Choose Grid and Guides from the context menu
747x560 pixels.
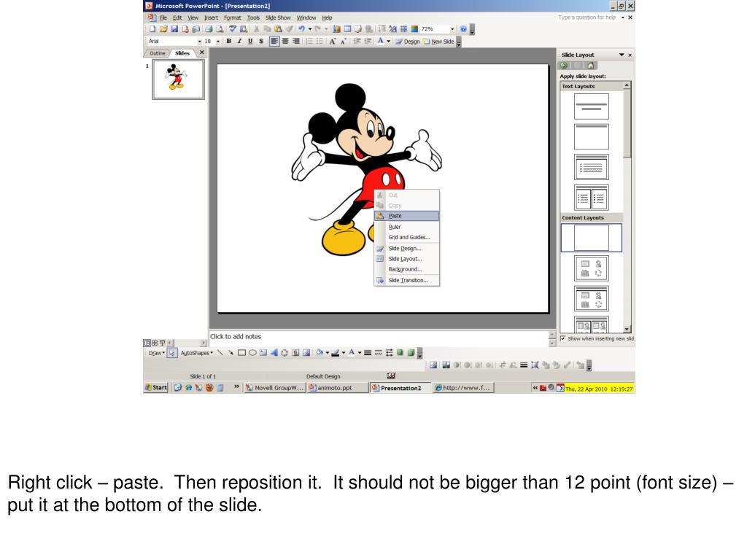(407, 237)
